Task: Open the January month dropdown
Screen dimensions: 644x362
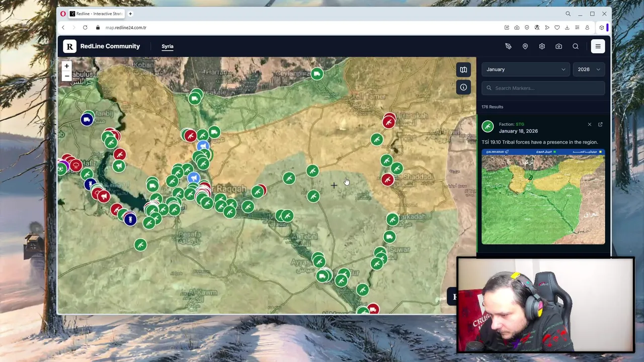Action: 525,69
